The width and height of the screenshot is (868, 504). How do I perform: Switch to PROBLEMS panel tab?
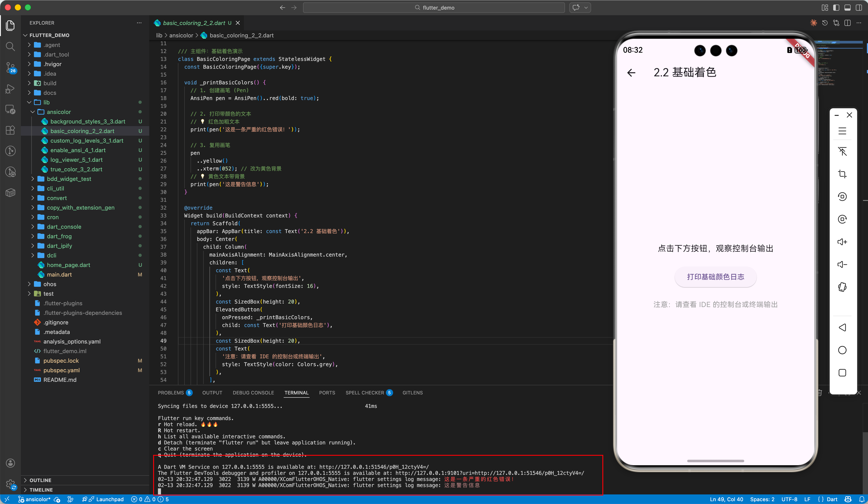tap(171, 393)
